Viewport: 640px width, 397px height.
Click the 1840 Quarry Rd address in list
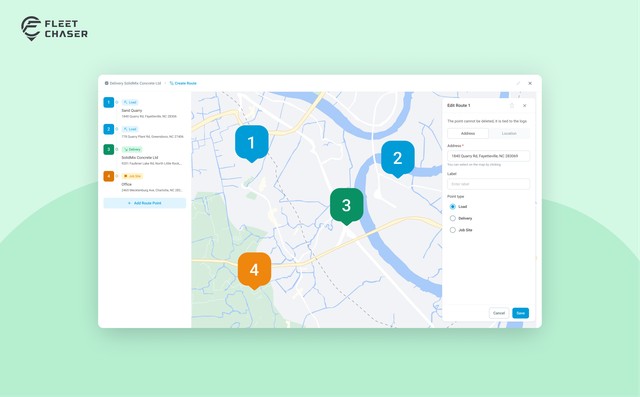(x=149, y=116)
